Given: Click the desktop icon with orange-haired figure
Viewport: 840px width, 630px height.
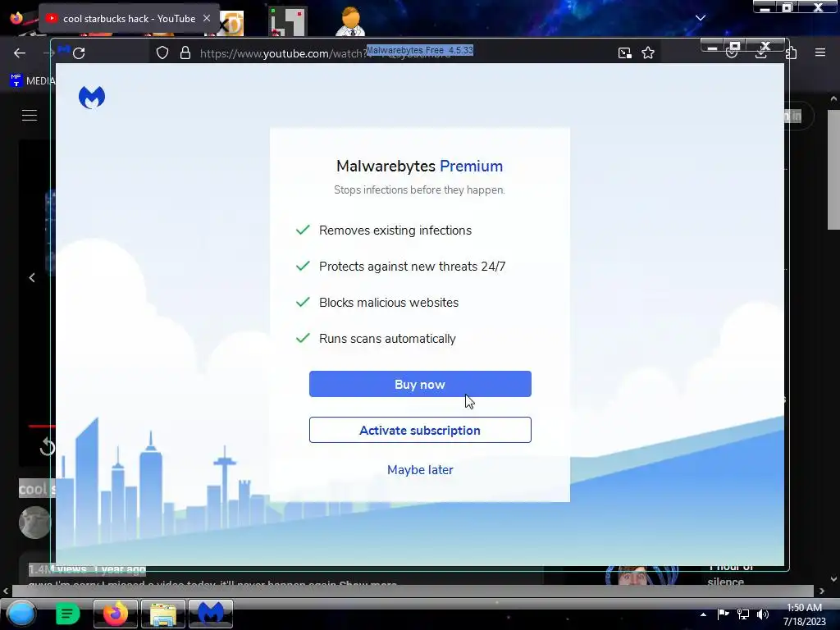Looking at the screenshot, I should coord(350,21).
